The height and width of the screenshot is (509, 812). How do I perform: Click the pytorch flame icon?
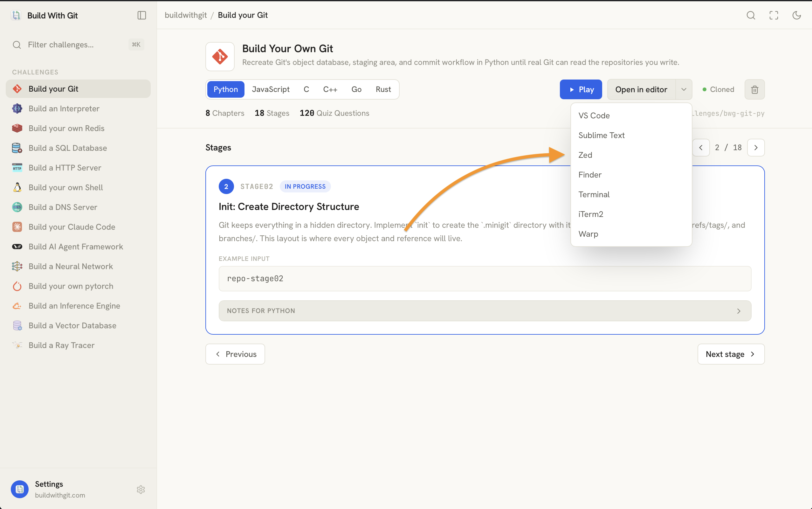[x=17, y=286]
